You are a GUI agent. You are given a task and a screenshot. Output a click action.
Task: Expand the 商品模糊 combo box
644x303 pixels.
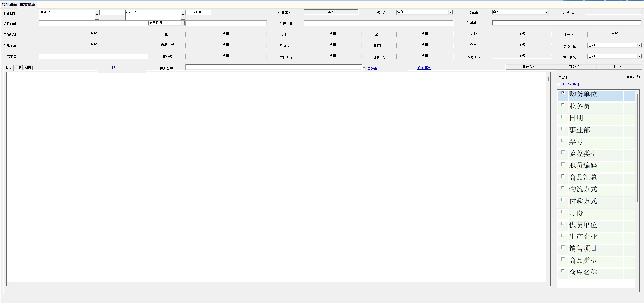coord(182,23)
